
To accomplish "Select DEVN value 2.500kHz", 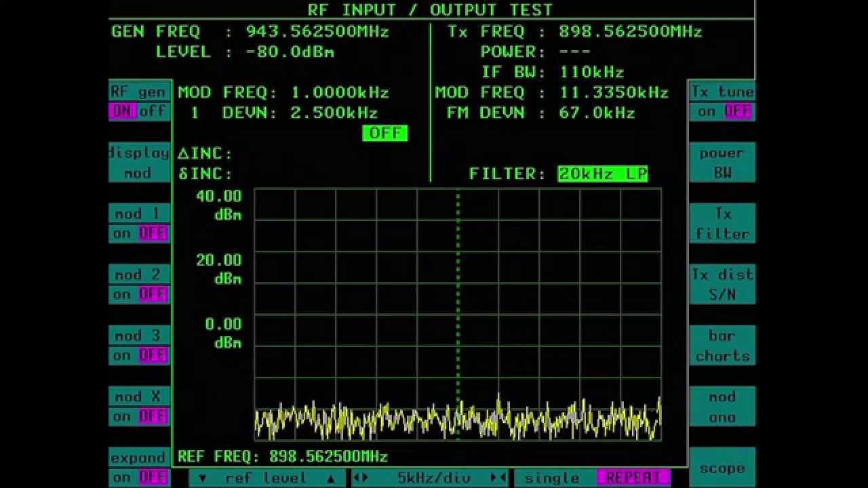I will tap(334, 113).
